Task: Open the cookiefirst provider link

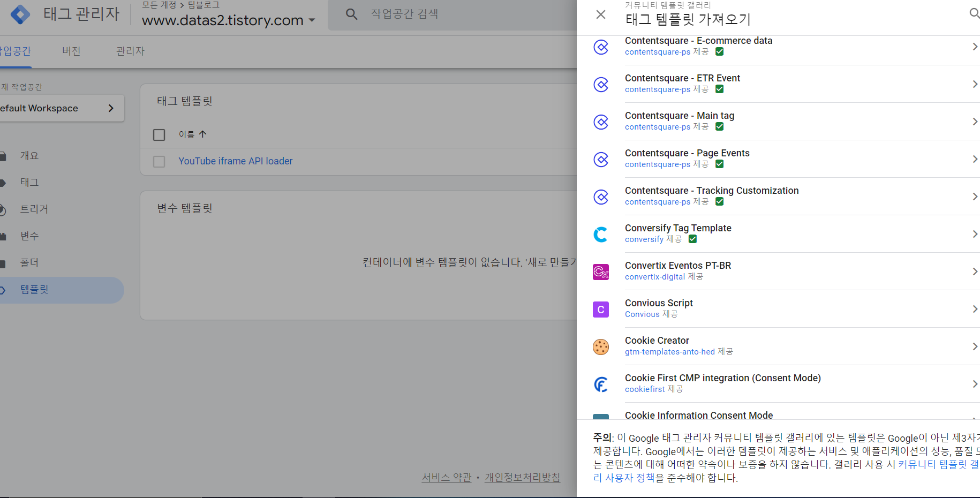Action: click(645, 389)
